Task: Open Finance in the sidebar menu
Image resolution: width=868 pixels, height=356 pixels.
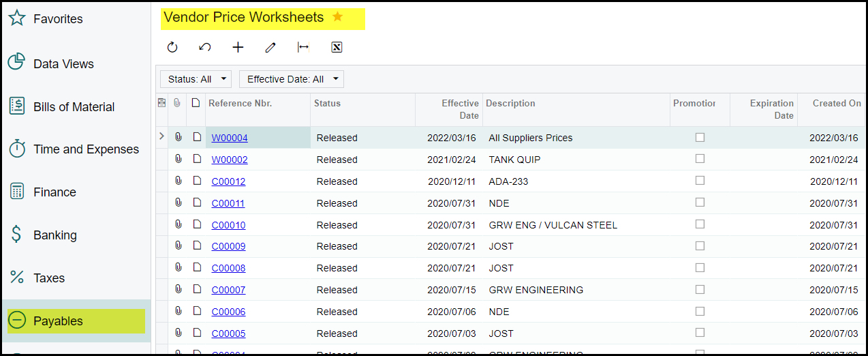Action: click(x=55, y=192)
